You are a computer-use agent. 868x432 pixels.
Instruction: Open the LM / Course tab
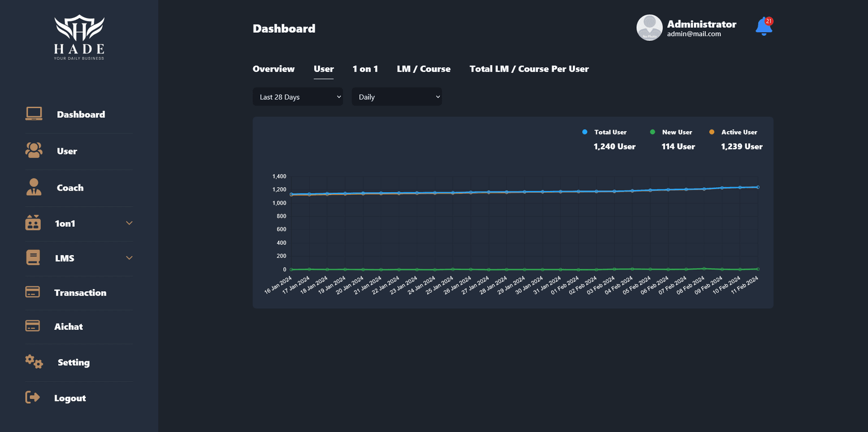coord(423,68)
